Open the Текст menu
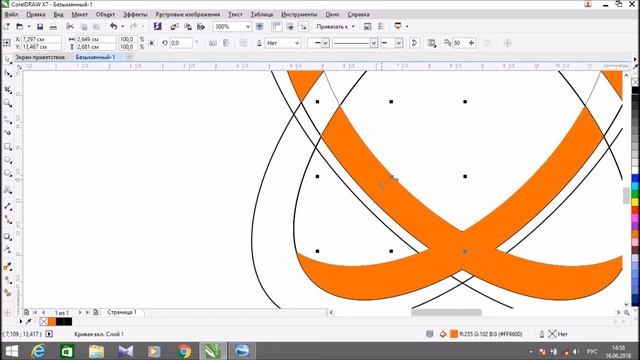 [x=235, y=14]
